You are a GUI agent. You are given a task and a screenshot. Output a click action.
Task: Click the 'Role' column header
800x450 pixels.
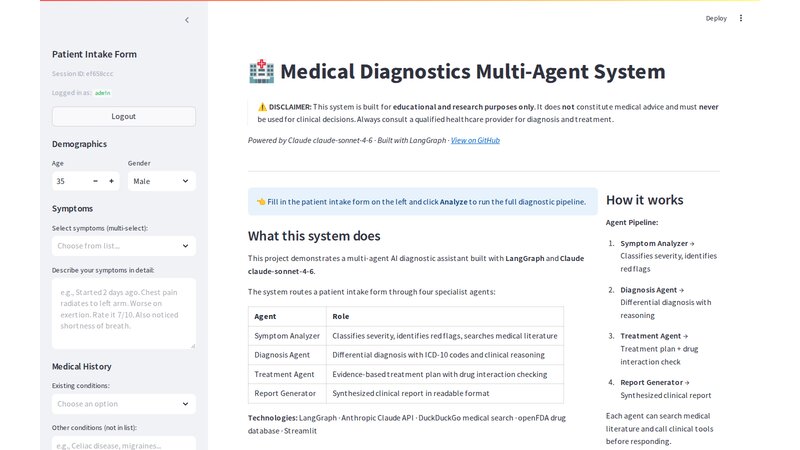coord(445,316)
